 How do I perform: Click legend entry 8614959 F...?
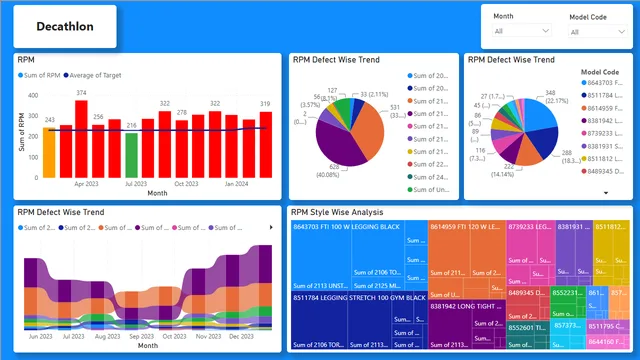[602, 108]
